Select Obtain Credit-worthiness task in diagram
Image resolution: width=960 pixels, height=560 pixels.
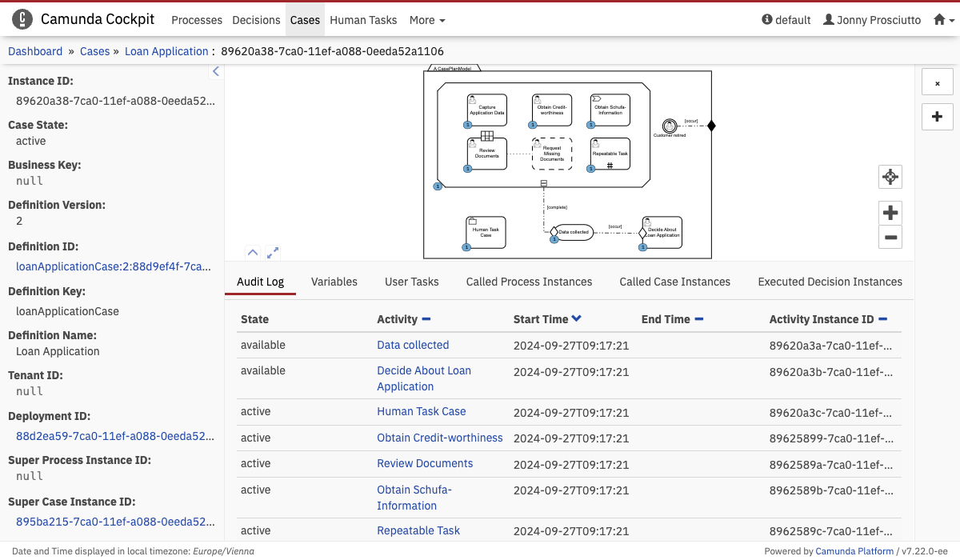[552, 110]
